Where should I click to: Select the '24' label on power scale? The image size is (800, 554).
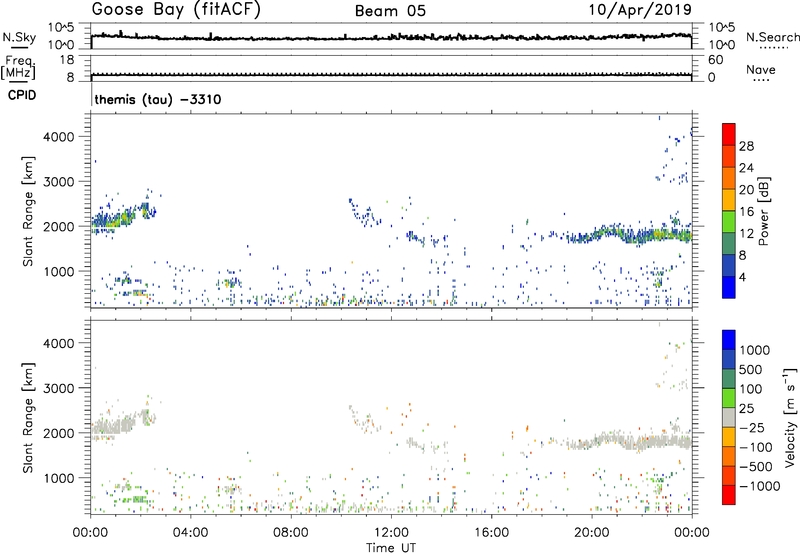click(x=746, y=168)
